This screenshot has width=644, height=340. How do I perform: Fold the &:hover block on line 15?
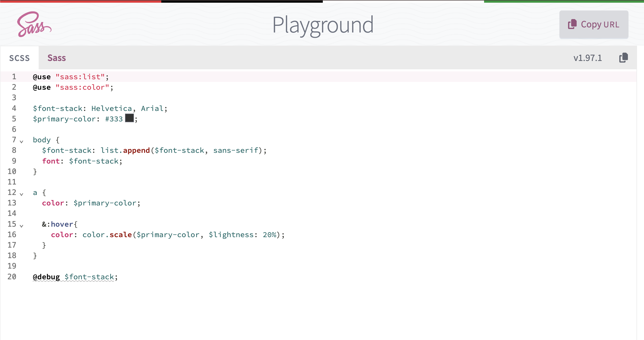21,226
